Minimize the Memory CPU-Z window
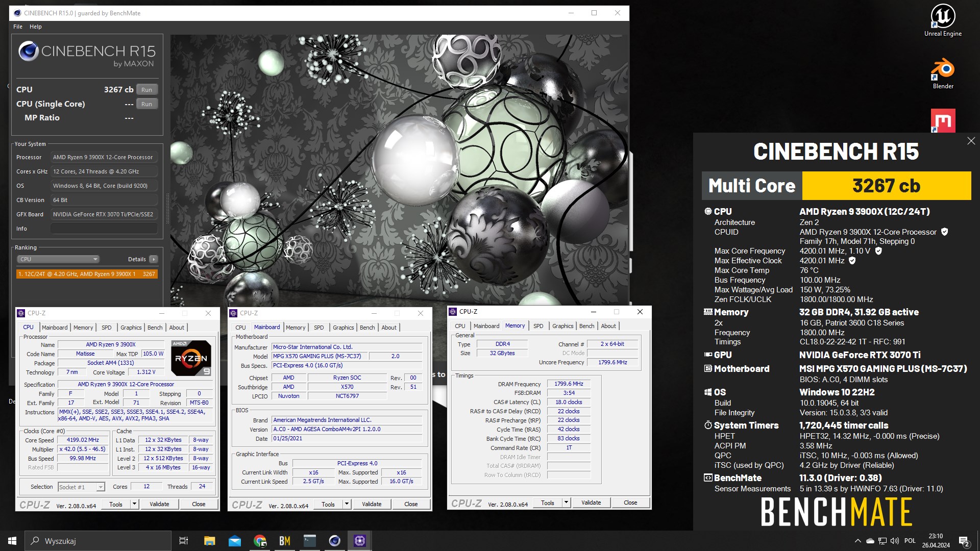The width and height of the screenshot is (980, 551). tap(593, 312)
